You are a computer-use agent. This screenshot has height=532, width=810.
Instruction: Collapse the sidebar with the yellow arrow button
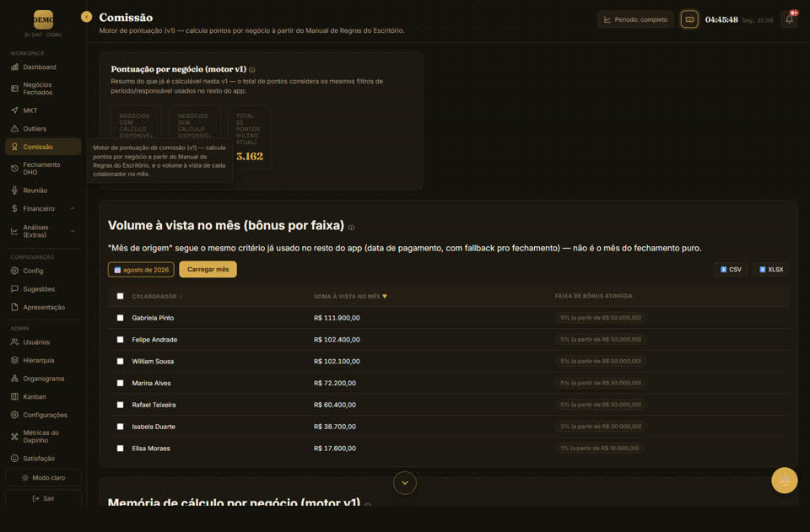pyautogui.click(x=86, y=17)
